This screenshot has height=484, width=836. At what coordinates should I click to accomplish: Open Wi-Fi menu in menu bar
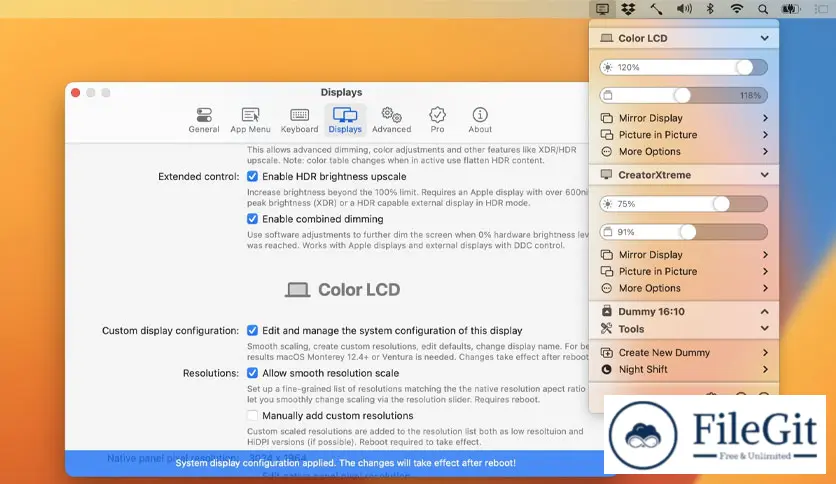click(x=736, y=9)
